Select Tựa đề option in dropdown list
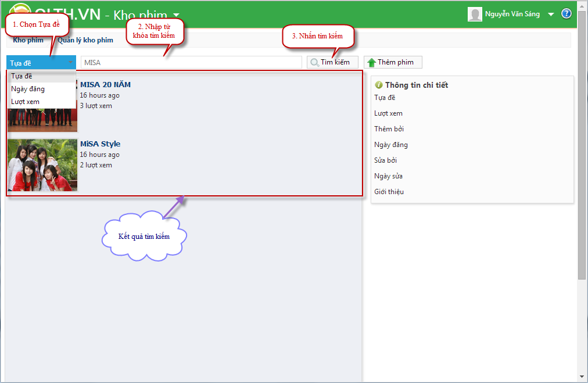This screenshot has width=588, height=383. [x=41, y=76]
